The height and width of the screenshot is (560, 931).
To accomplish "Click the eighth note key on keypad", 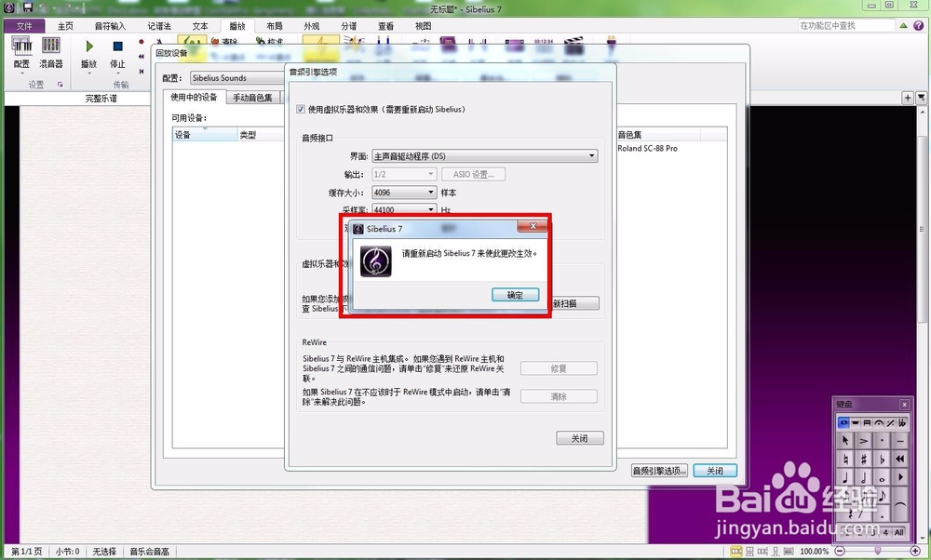I will 883,496.
